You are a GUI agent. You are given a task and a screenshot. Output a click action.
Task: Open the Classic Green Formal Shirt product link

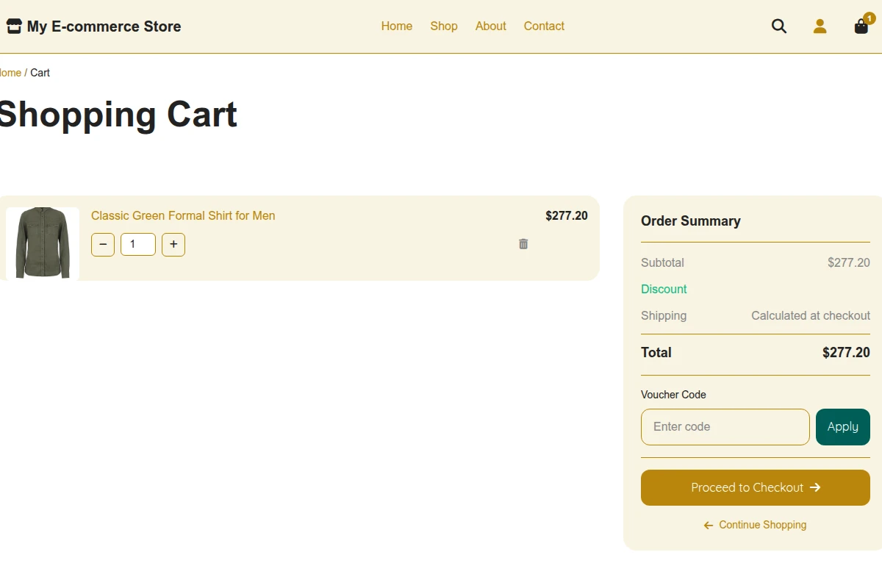point(183,215)
